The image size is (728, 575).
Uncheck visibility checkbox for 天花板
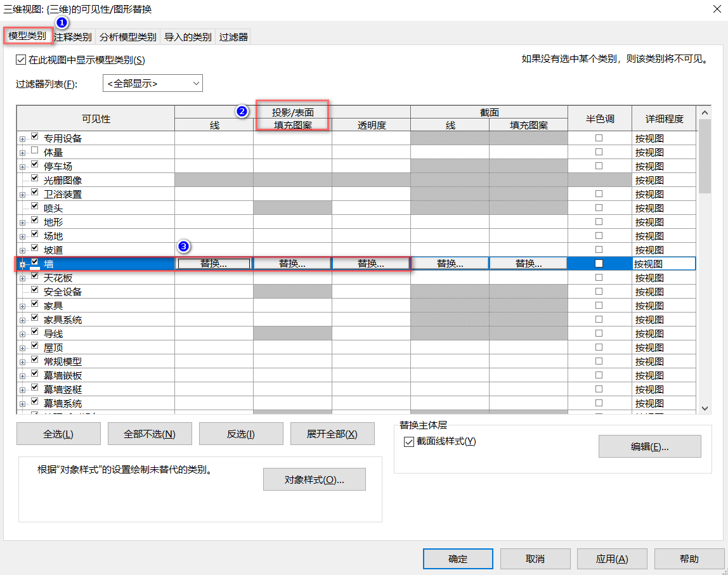pyautogui.click(x=34, y=276)
